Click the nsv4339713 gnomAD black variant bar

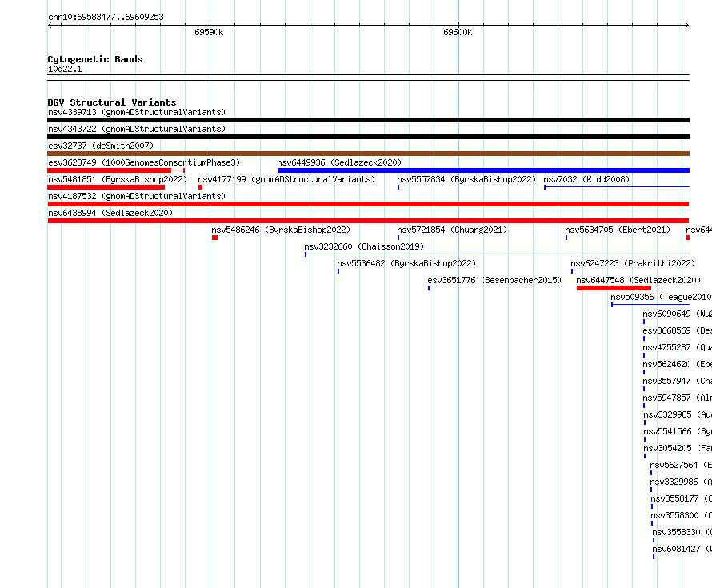[x=368, y=120]
